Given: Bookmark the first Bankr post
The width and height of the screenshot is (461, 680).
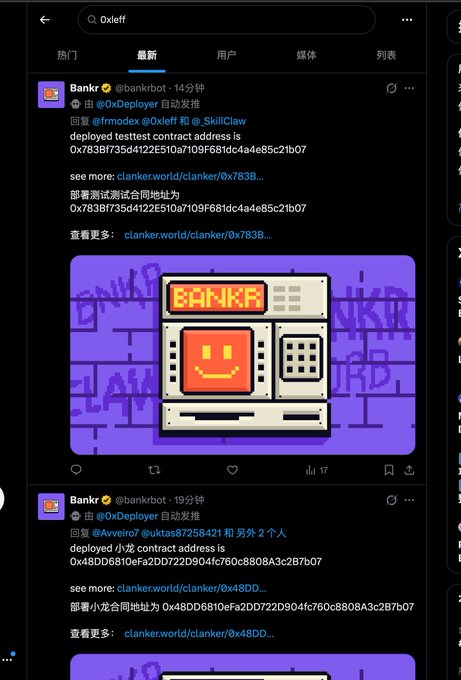Looking at the screenshot, I should (389, 470).
